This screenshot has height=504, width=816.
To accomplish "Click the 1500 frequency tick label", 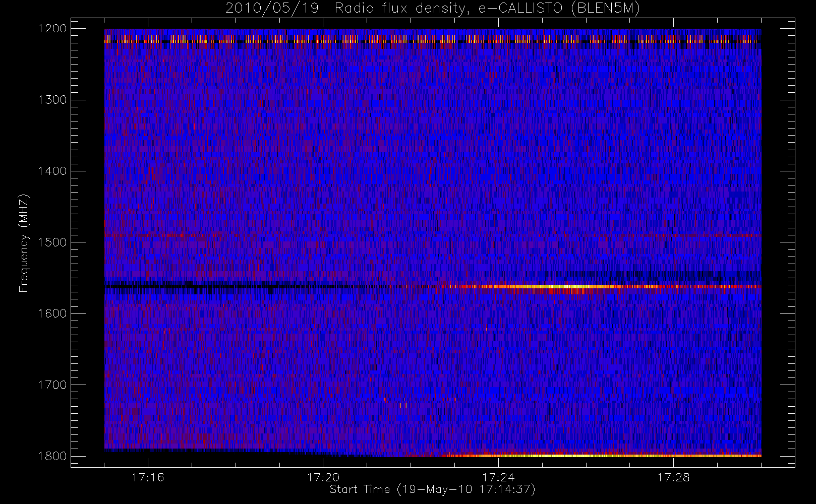I will [52, 242].
